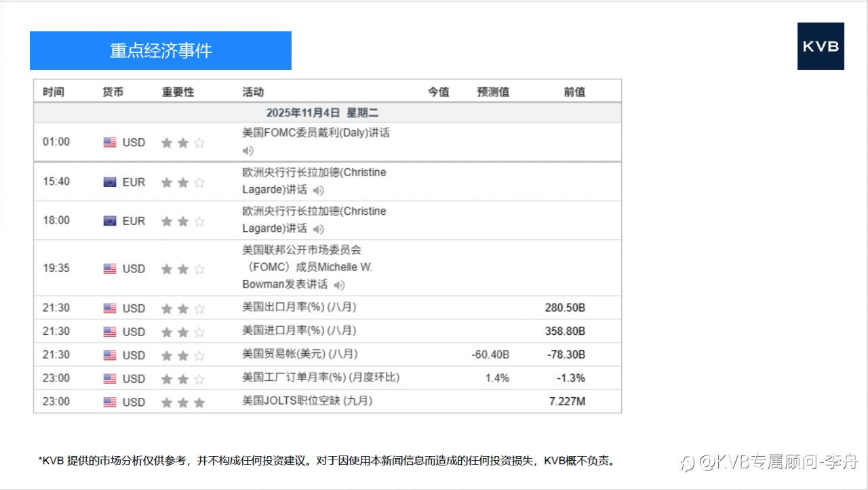
Task: Toggle the empty star on FOMC Daly event rating
Action: tap(199, 142)
